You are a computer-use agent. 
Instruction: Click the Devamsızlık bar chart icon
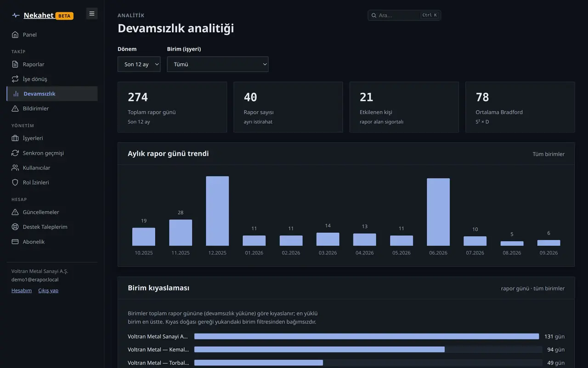pos(16,94)
